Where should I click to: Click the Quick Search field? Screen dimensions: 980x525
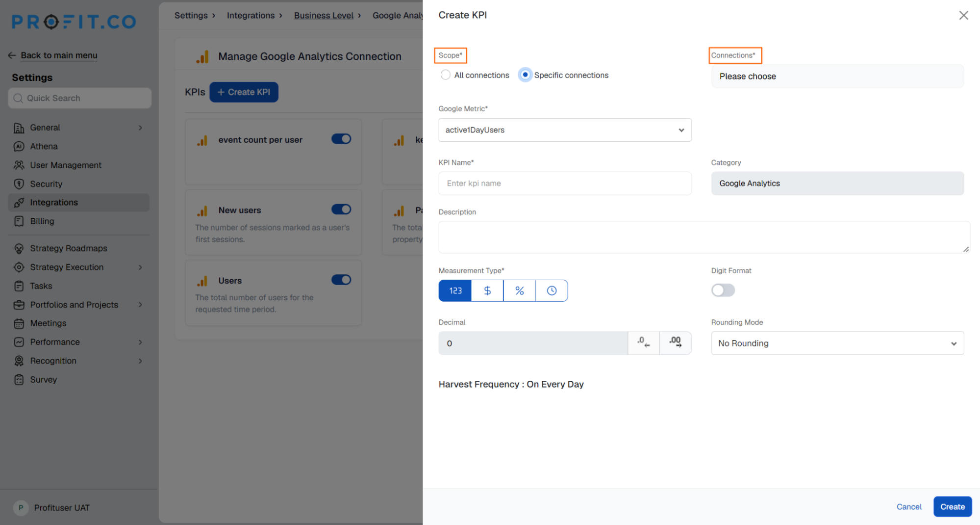[x=79, y=98]
